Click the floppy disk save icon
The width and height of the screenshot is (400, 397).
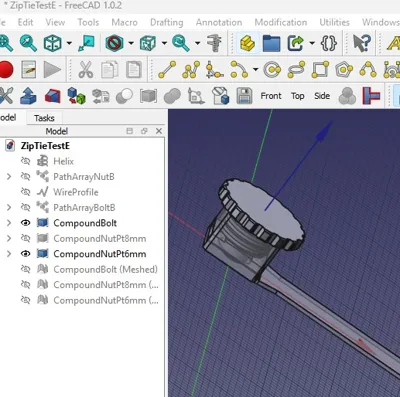click(x=244, y=96)
